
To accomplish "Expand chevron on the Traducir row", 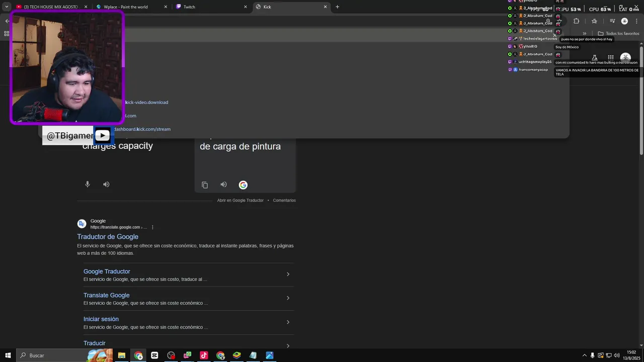I will coord(288,346).
